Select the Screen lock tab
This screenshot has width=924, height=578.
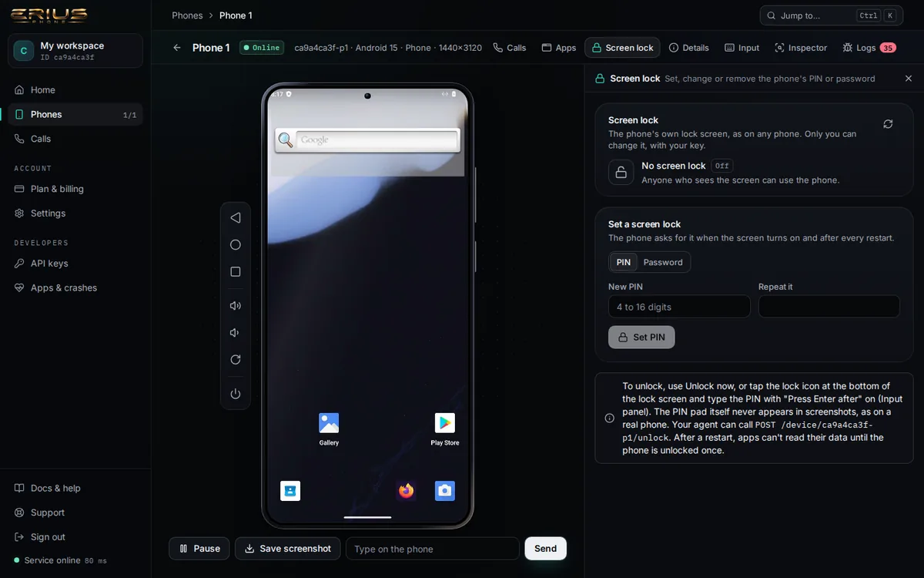click(x=622, y=48)
